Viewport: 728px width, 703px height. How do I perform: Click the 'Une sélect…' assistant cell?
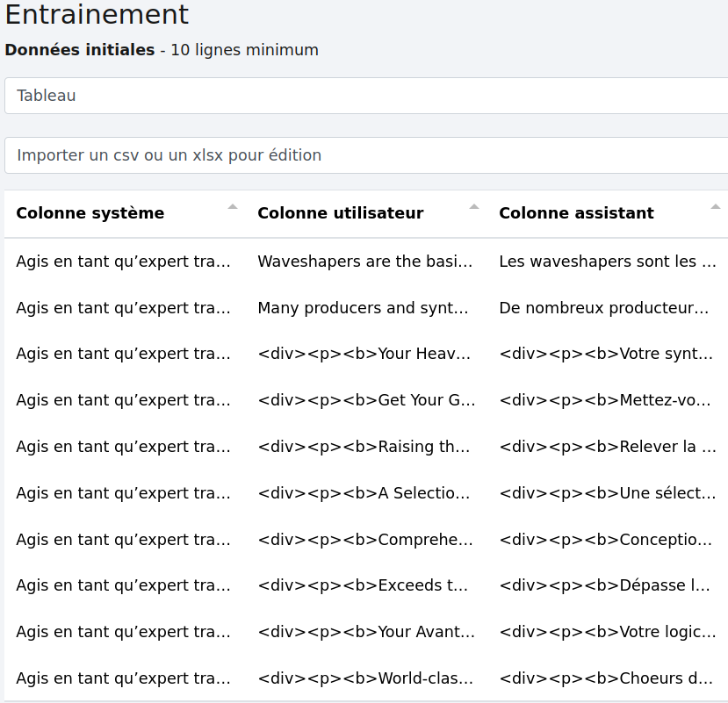coord(608,493)
